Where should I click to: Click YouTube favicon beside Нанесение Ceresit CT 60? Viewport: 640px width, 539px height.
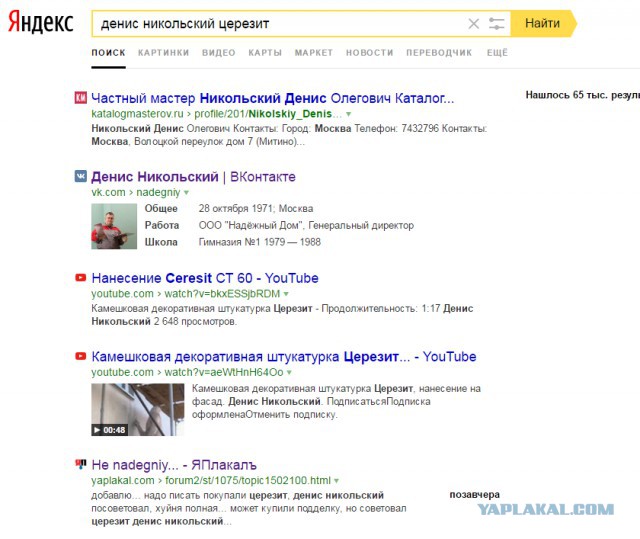coord(81,278)
